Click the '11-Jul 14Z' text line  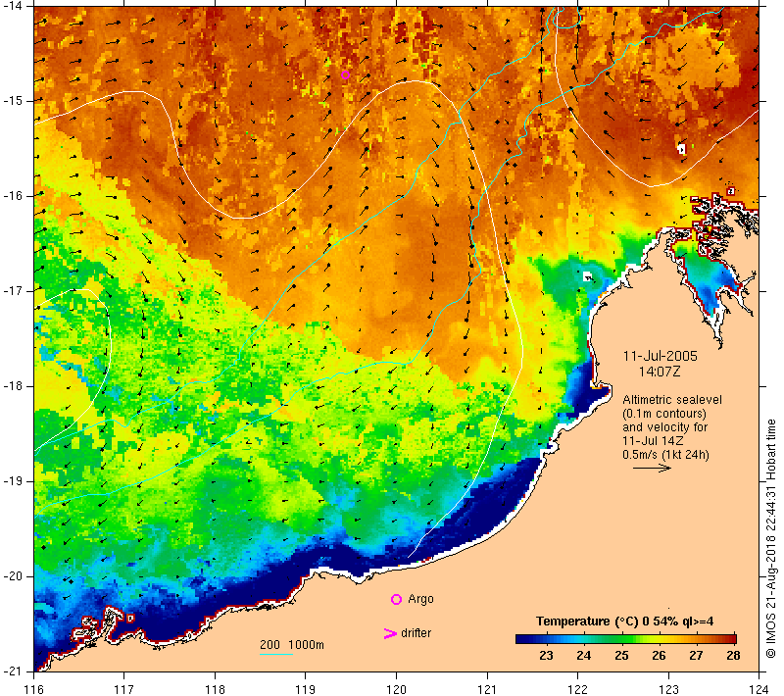tap(653, 441)
